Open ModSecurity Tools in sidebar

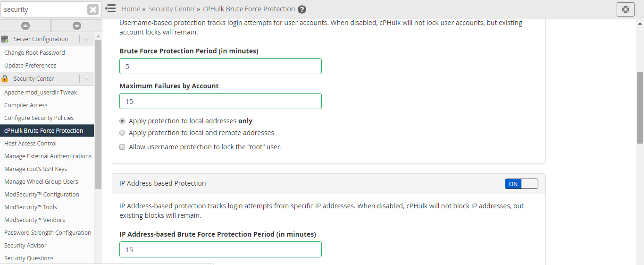pyautogui.click(x=30, y=207)
